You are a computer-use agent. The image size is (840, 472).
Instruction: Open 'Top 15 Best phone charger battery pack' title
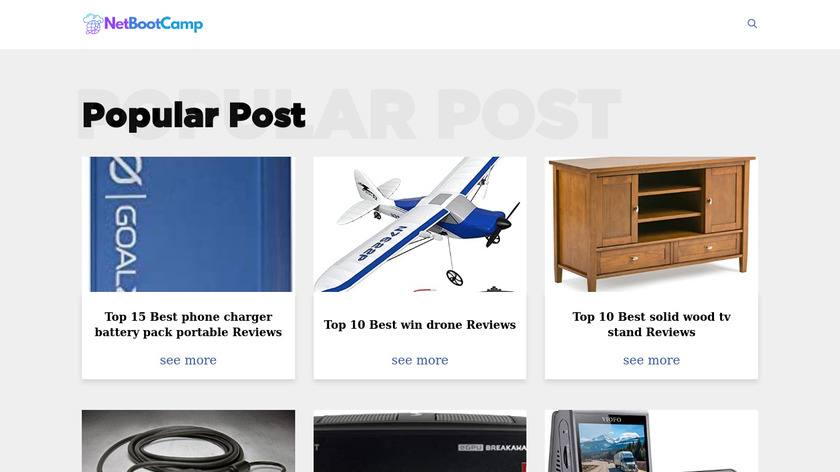coord(189,325)
